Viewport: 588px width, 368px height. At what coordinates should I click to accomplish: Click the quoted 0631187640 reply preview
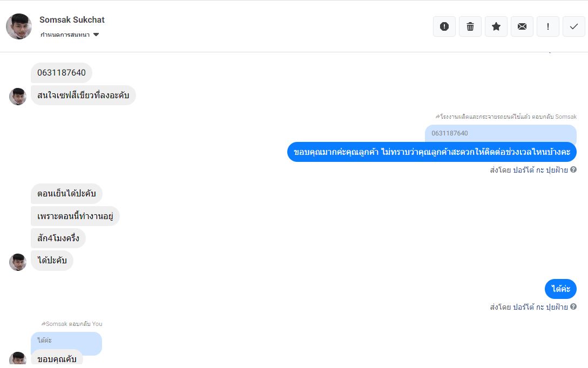[x=501, y=133]
